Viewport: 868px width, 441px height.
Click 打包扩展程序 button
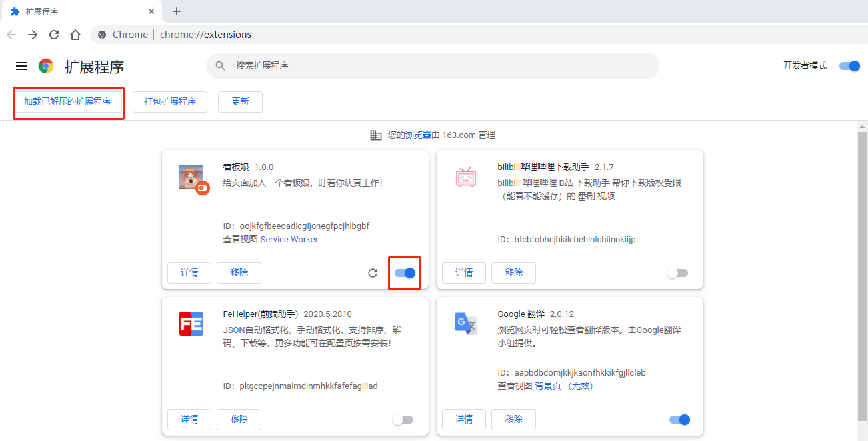pos(170,102)
